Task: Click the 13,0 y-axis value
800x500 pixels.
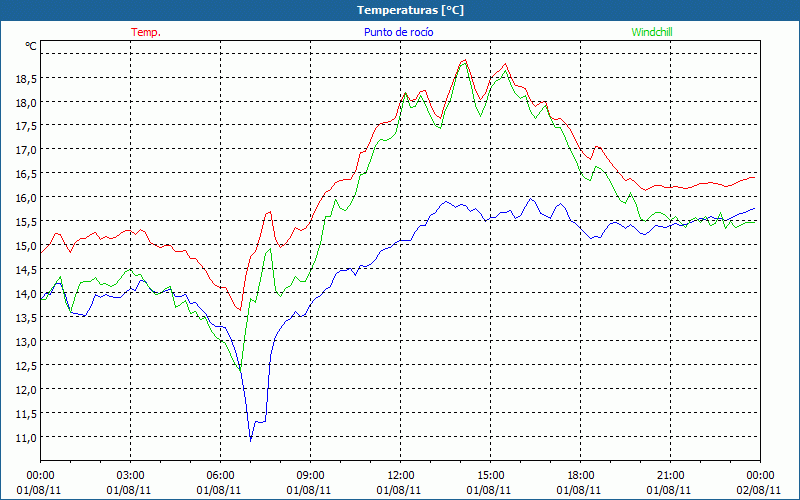Action: point(26,342)
